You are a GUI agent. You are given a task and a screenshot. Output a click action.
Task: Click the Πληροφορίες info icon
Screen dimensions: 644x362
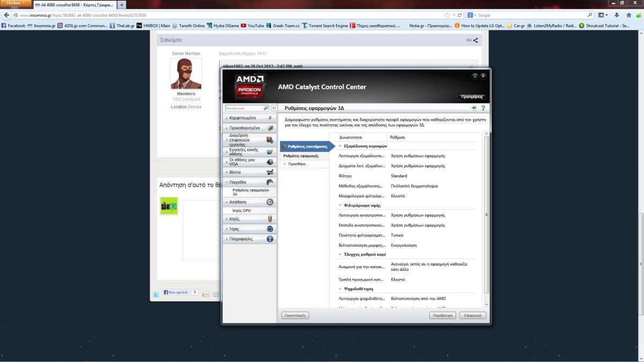coord(270,239)
